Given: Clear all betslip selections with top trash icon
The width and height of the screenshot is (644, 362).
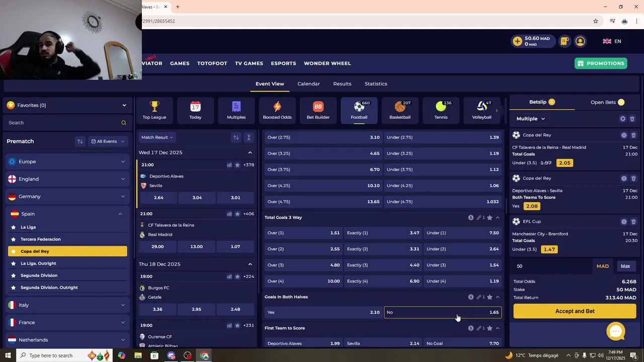Looking at the screenshot, I should click(x=632, y=119).
